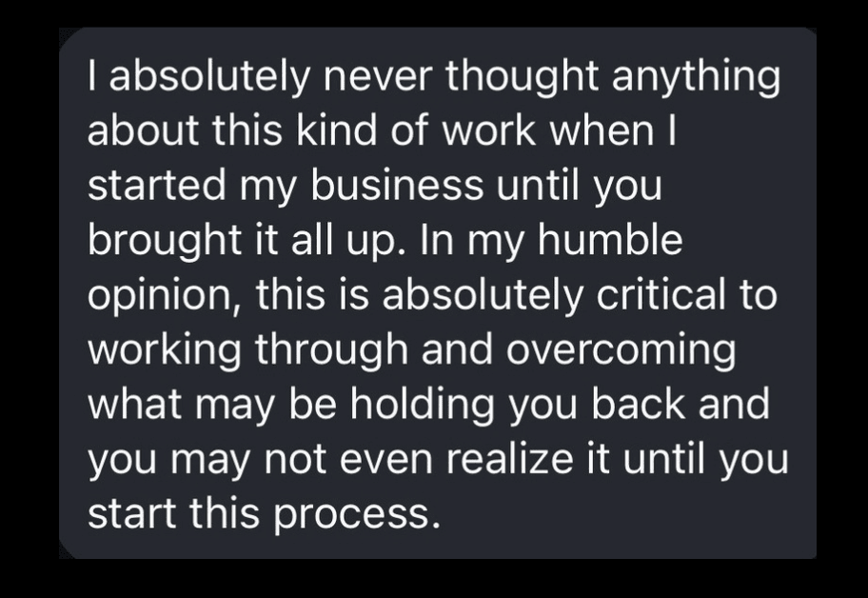The height and width of the screenshot is (598, 868).
Task: Click the word "overcoming" in the message
Action: 621,350
